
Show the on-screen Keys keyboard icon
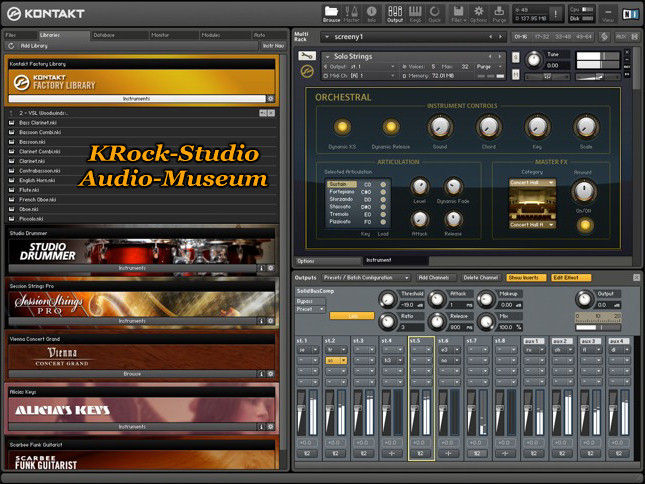click(x=415, y=14)
